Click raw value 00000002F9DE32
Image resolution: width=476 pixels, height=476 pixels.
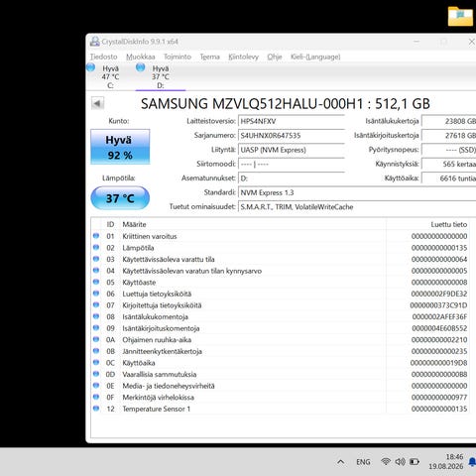tap(439, 294)
